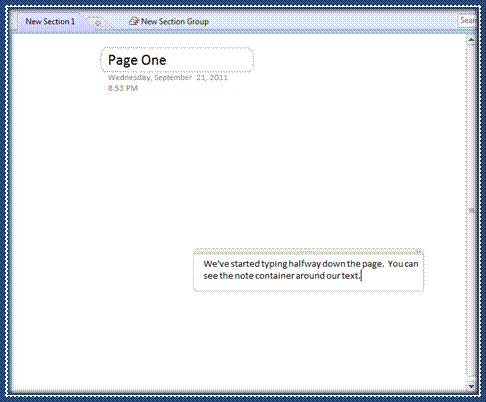Click the word "One" in the page title
Viewport: 486px width, 402px height.
153,60
